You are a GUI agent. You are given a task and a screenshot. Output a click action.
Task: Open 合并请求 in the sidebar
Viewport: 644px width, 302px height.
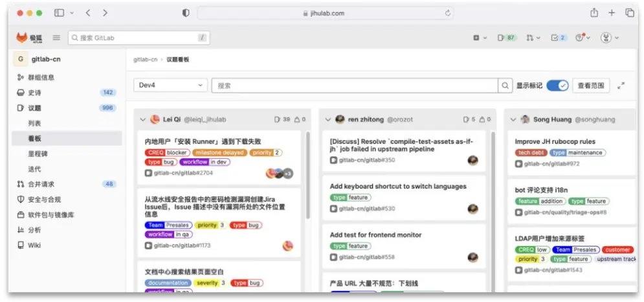click(41, 184)
